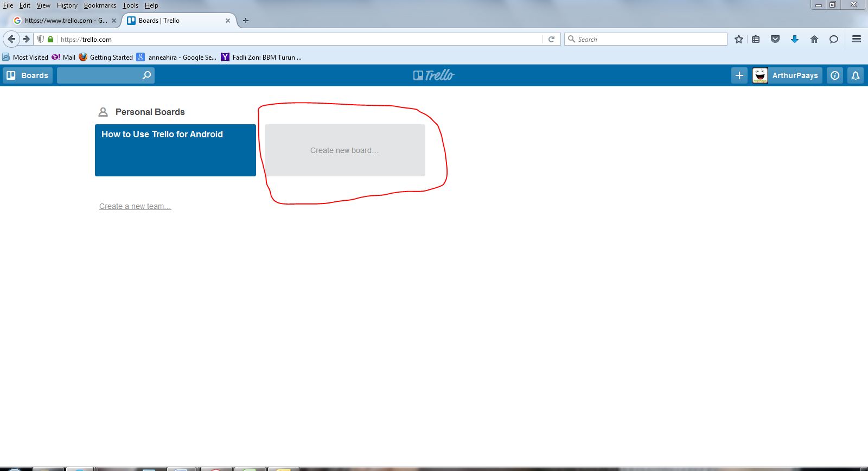
Task: Open the create plus button in the Trello header
Action: click(x=739, y=75)
